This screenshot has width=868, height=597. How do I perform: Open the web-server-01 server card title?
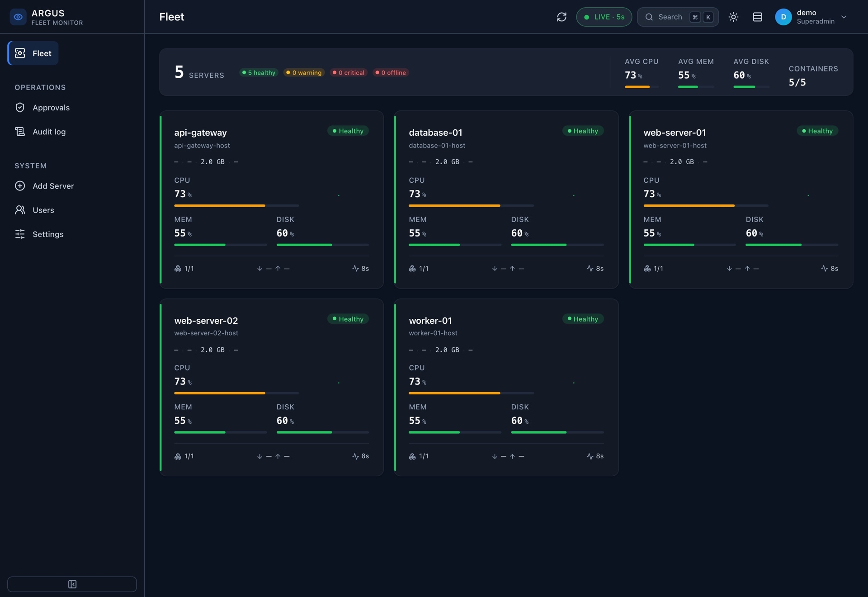pos(675,133)
